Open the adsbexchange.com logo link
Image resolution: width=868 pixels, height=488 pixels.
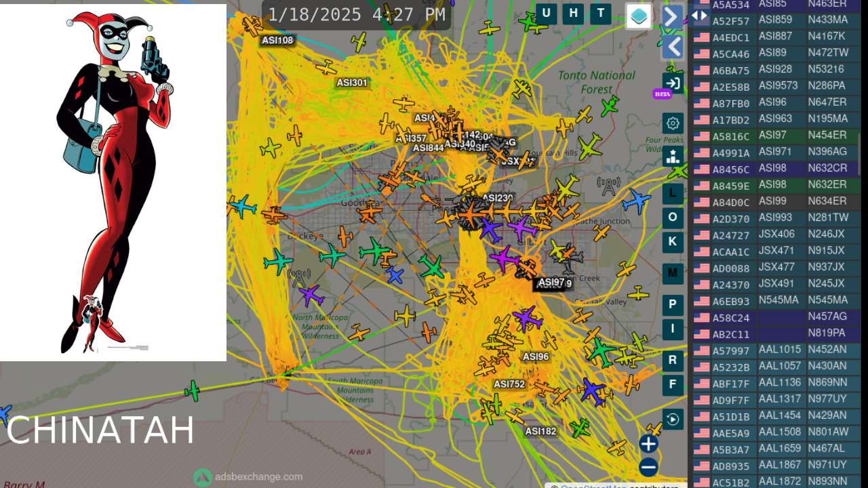point(248,477)
